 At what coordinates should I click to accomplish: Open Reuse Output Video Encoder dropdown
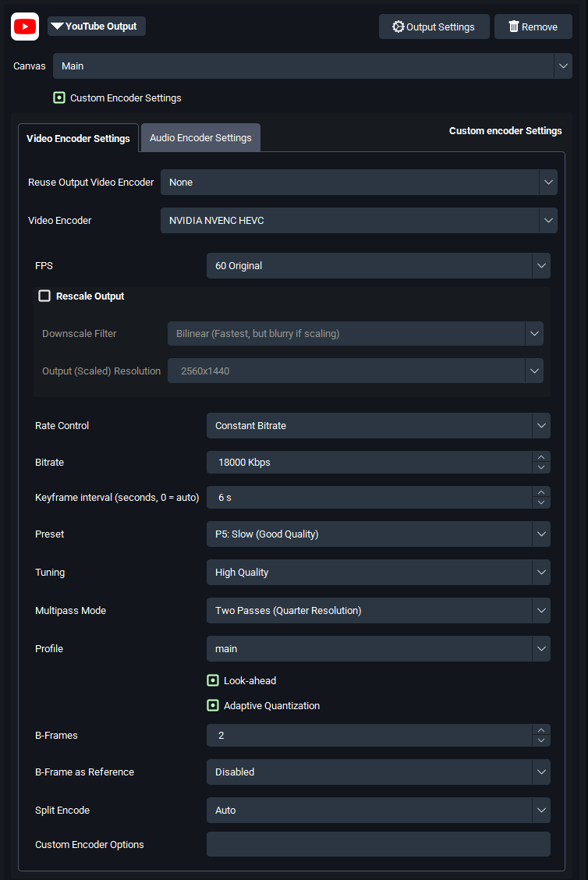point(359,183)
